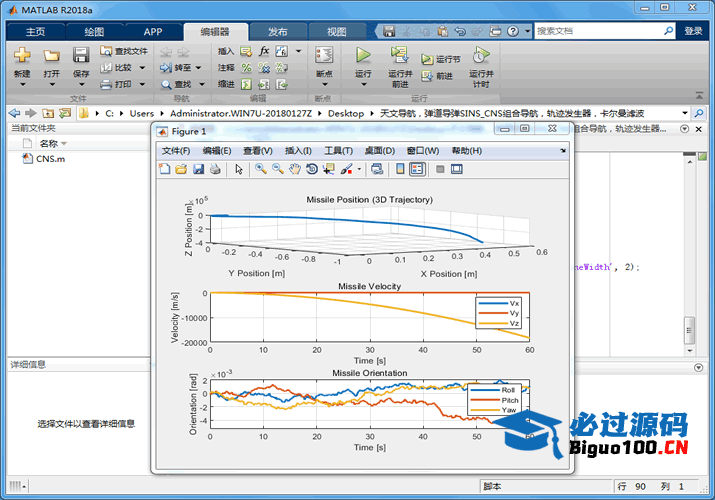Click the show plot tools icon
The image size is (715, 500).
click(457, 169)
